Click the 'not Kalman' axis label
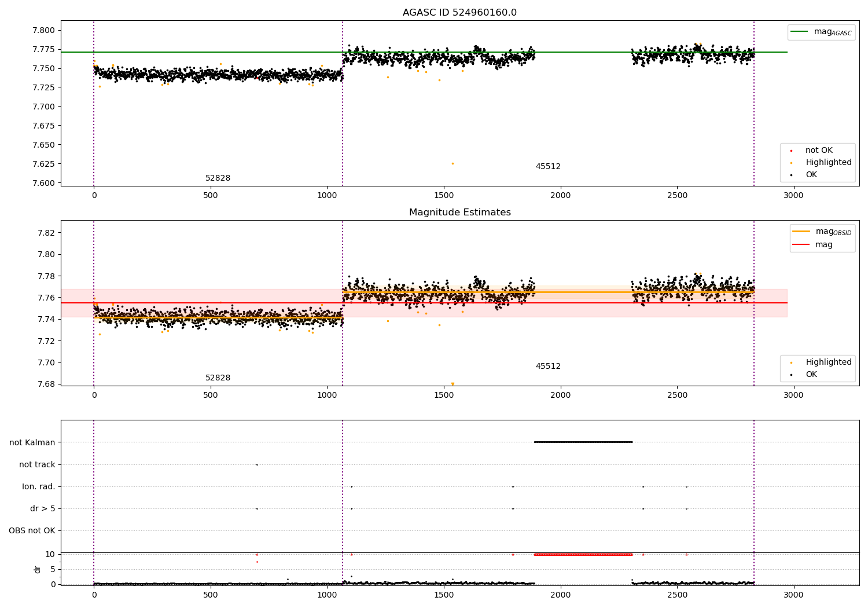Image resolution: width=868 pixels, height=608 pixels. click(x=32, y=443)
